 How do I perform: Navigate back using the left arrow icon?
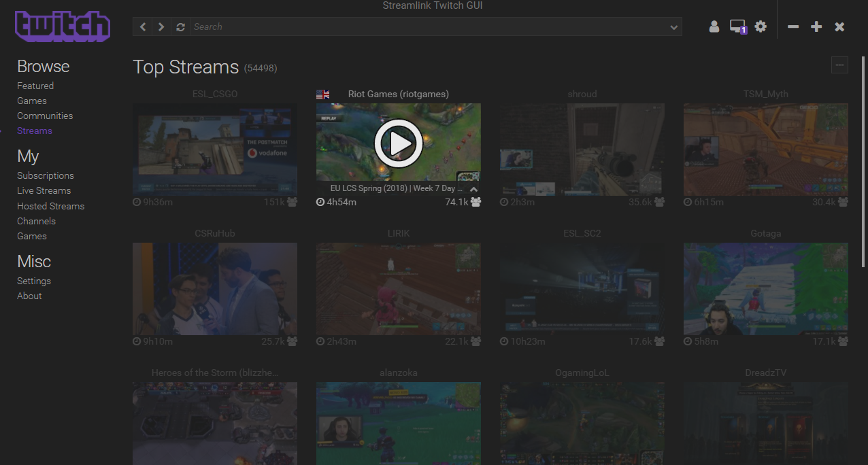[x=143, y=27]
